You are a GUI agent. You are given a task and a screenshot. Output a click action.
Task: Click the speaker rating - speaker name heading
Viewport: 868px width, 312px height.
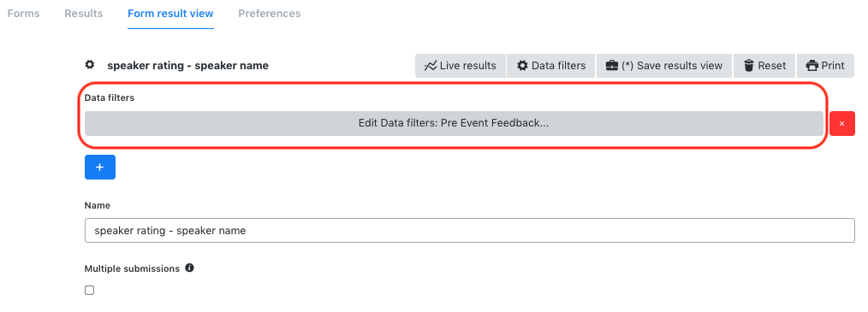tap(187, 65)
